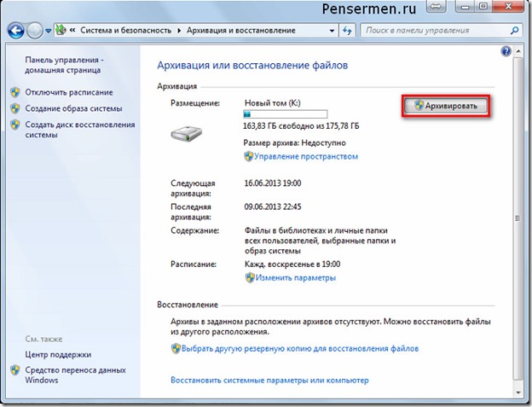532x407 pixels.
Task: Select Архивация и восстановление breadcrumb
Action: click(241, 30)
